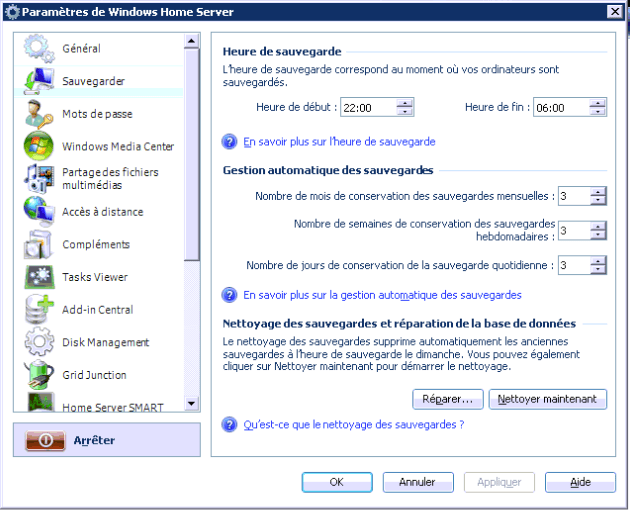Click the Home Server SMART icon
The height and width of the screenshot is (511, 630).
(x=40, y=402)
